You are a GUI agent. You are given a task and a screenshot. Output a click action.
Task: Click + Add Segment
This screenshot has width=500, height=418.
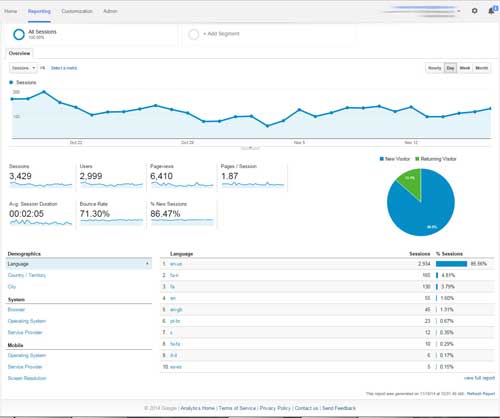(x=221, y=34)
